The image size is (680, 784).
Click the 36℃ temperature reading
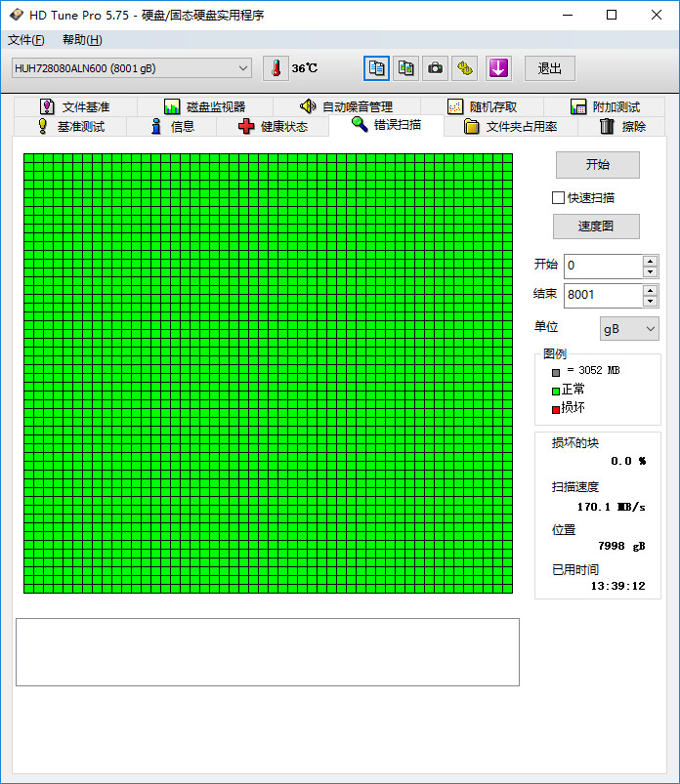click(x=304, y=68)
